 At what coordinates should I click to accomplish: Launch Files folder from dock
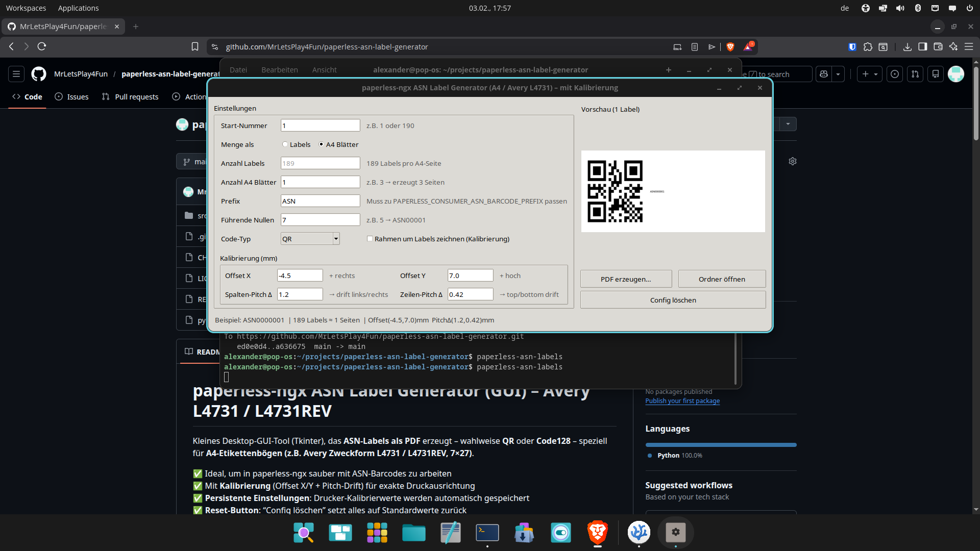tap(414, 533)
